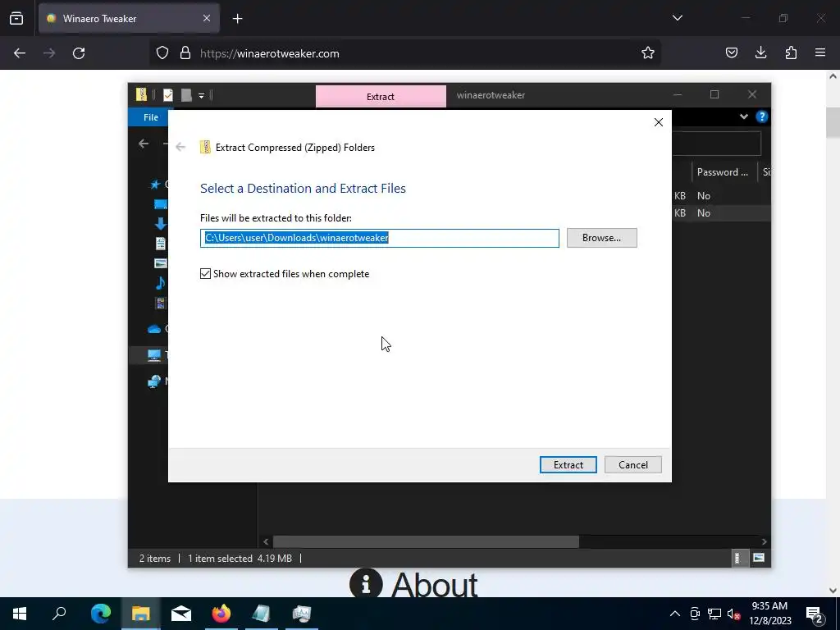840x630 pixels.
Task: Open the Browse... folder picker
Action: point(601,238)
